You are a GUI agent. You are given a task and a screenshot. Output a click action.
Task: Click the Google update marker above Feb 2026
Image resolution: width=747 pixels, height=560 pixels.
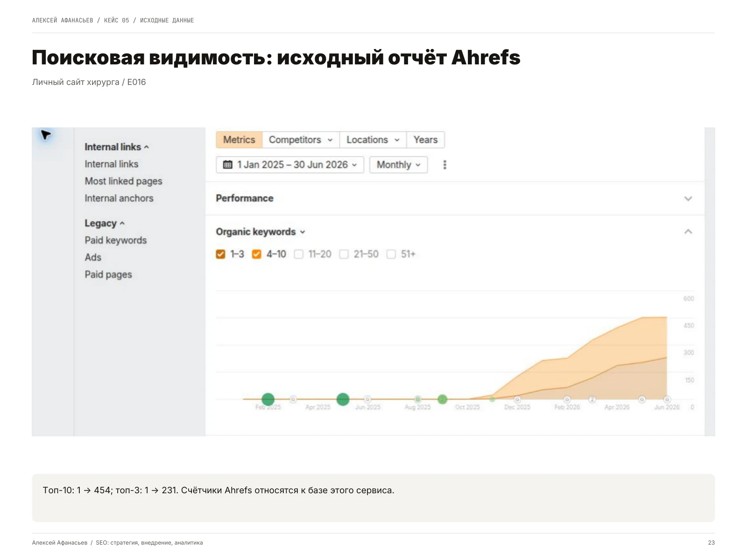(567, 399)
